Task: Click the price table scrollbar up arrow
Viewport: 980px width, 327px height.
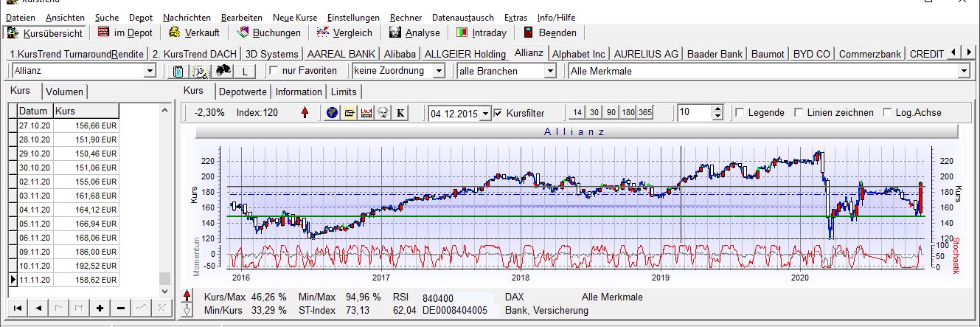Action: (164, 110)
